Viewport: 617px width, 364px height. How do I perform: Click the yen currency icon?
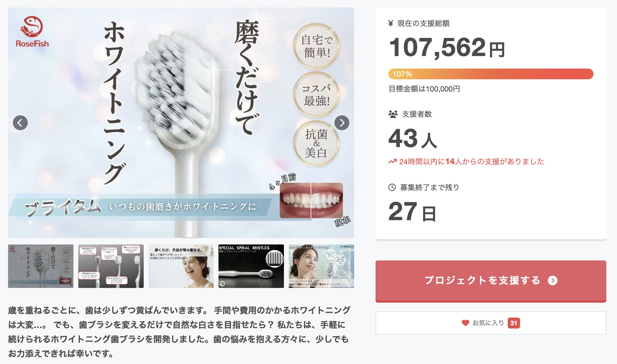click(x=390, y=23)
